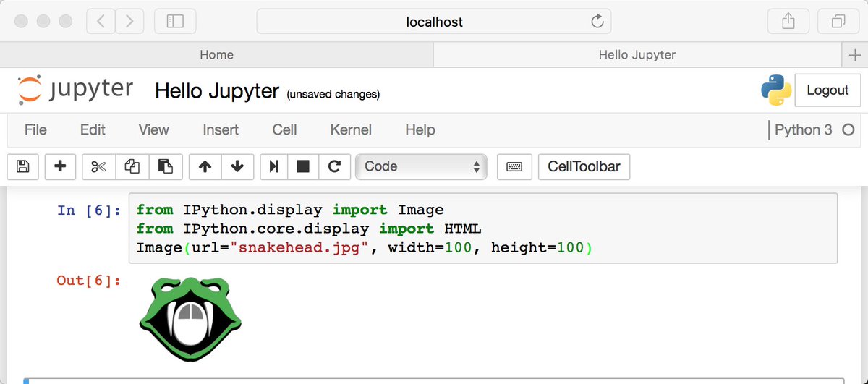Open the Edit menu
Screen dimensions: 868x384
pos(93,130)
